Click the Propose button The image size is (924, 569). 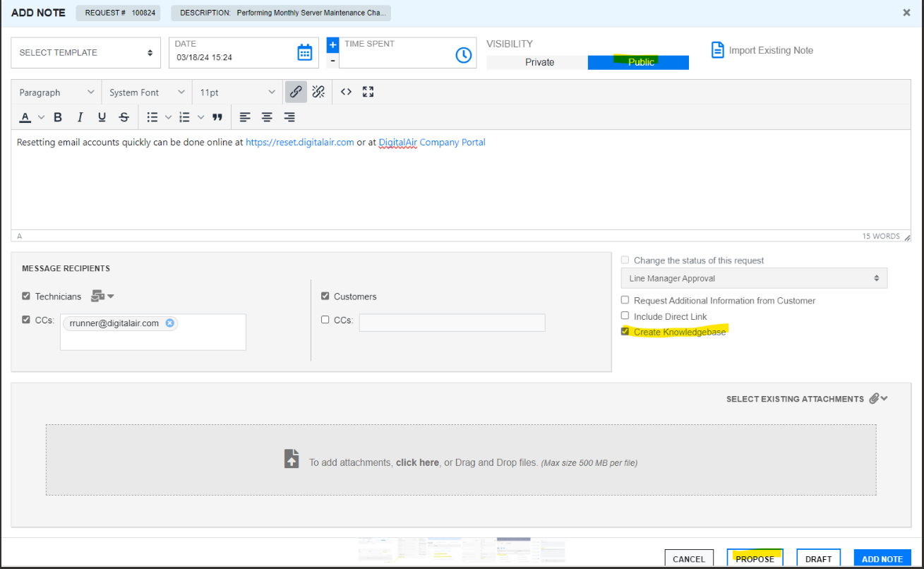pos(755,558)
